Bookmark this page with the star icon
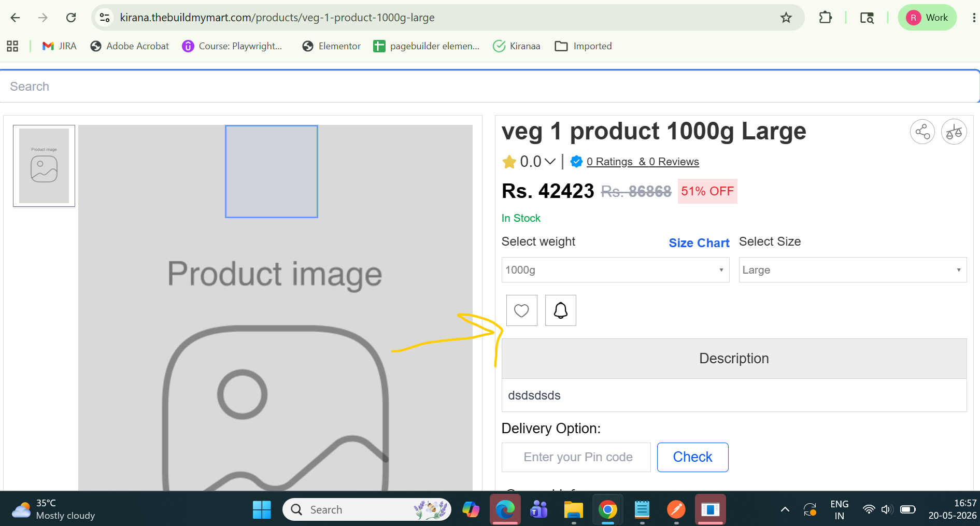The width and height of the screenshot is (980, 526). coord(786,18)
